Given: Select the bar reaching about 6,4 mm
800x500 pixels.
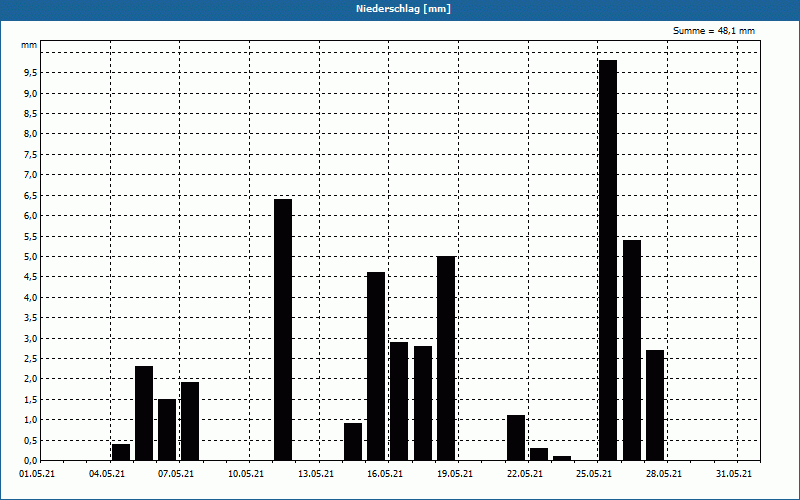Looking at the screenshot, I should [283, 330].
